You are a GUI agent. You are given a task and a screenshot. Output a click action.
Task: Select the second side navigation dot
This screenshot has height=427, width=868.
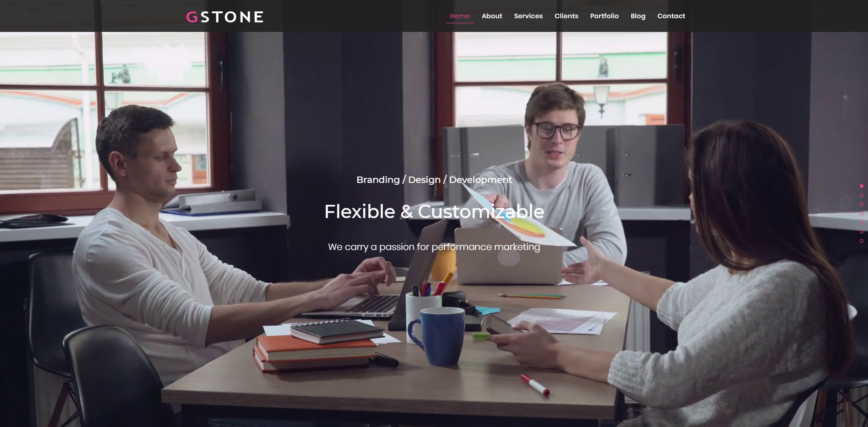861,195
